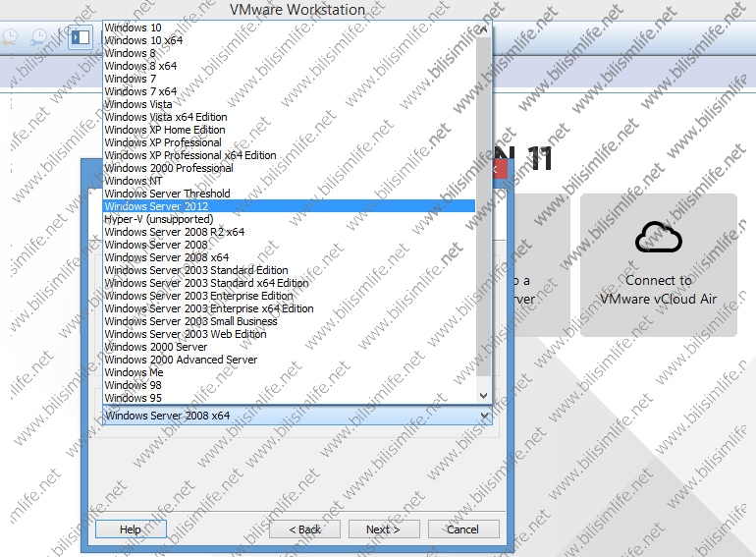Viewport: 756px width, 557px height.
Task: Click the revert snapshot clock icon
Action: coord(10,37)
